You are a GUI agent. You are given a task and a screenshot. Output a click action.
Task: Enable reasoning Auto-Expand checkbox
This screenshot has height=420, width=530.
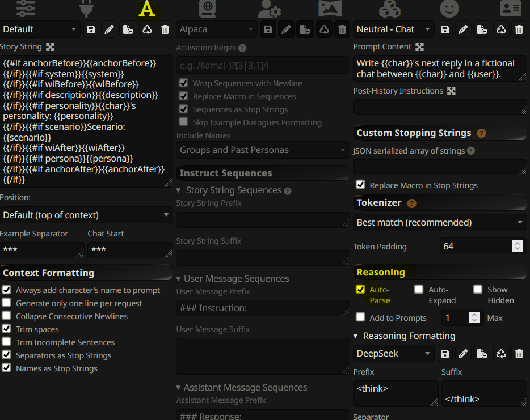click(419, 289)
